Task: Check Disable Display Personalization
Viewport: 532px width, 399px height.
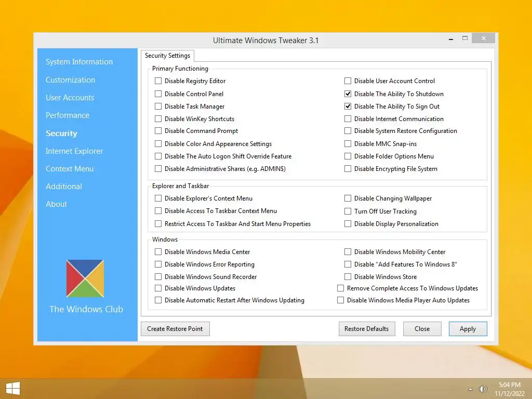Action: [348, 223]
